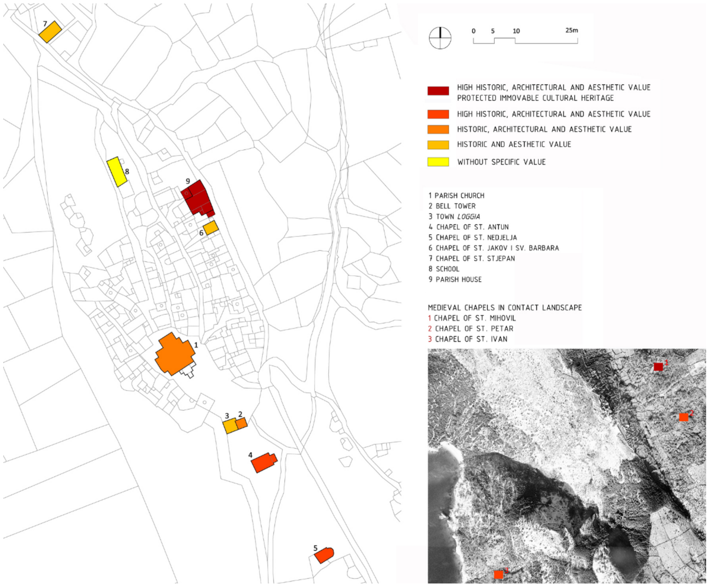Click St. Mihovil marker on aerial photo
710x588 pixels.
pos(658,367)
